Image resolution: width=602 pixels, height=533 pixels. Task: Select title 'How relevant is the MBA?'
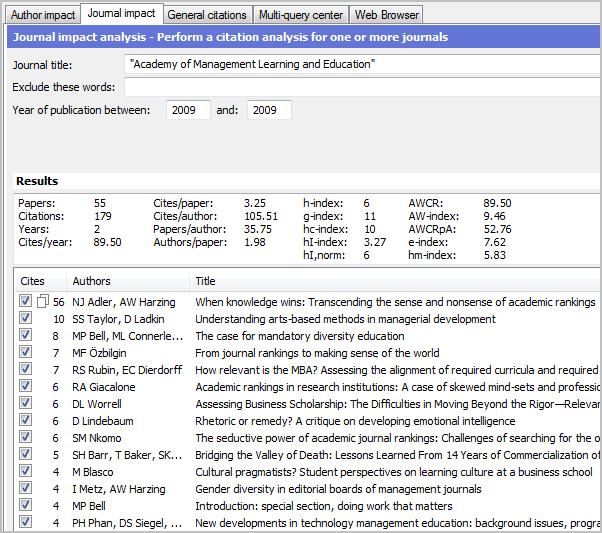[397, 370]
